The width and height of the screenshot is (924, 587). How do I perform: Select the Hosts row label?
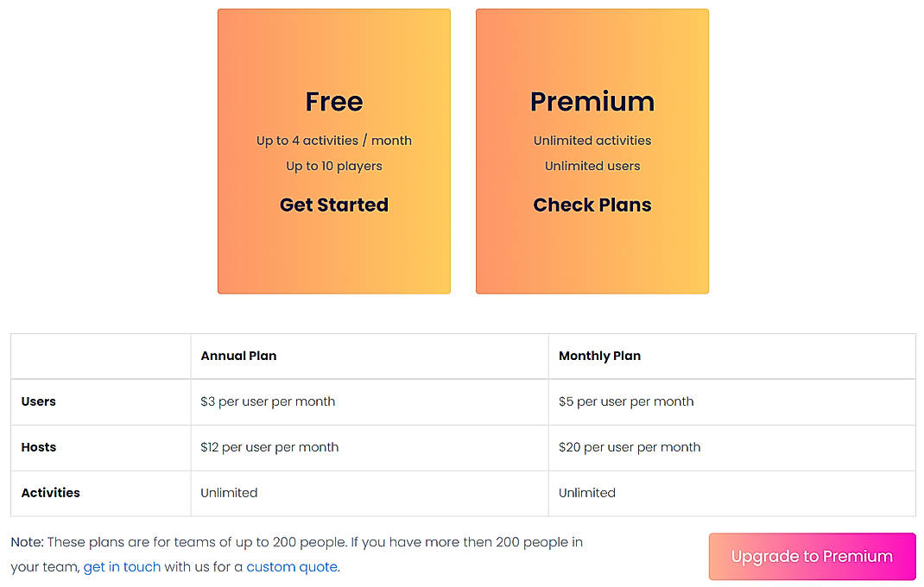[x=38, y=447]
